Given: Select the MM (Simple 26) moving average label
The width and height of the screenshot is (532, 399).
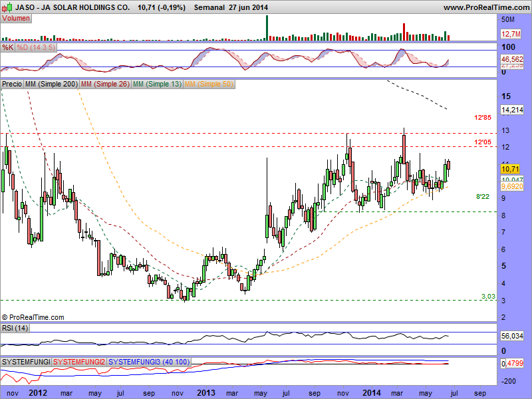Looking at the screenshot, I should [x=106, y=84].
